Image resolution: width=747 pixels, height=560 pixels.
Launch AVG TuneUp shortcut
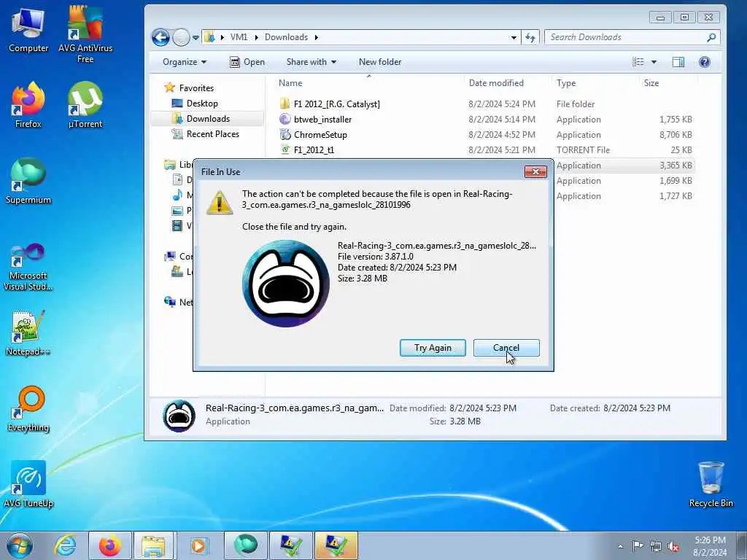click(28, 484)
